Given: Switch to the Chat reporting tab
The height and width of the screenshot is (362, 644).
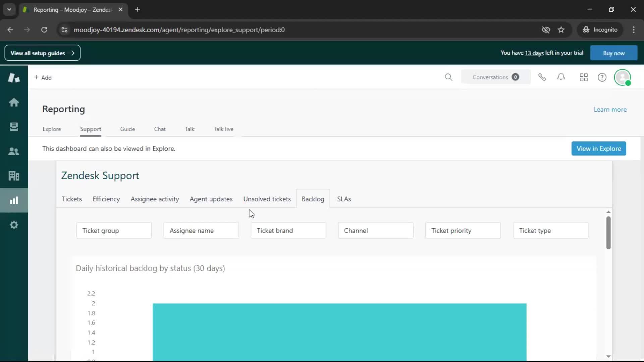Looking at the screenshot, I should pos(160,129).
